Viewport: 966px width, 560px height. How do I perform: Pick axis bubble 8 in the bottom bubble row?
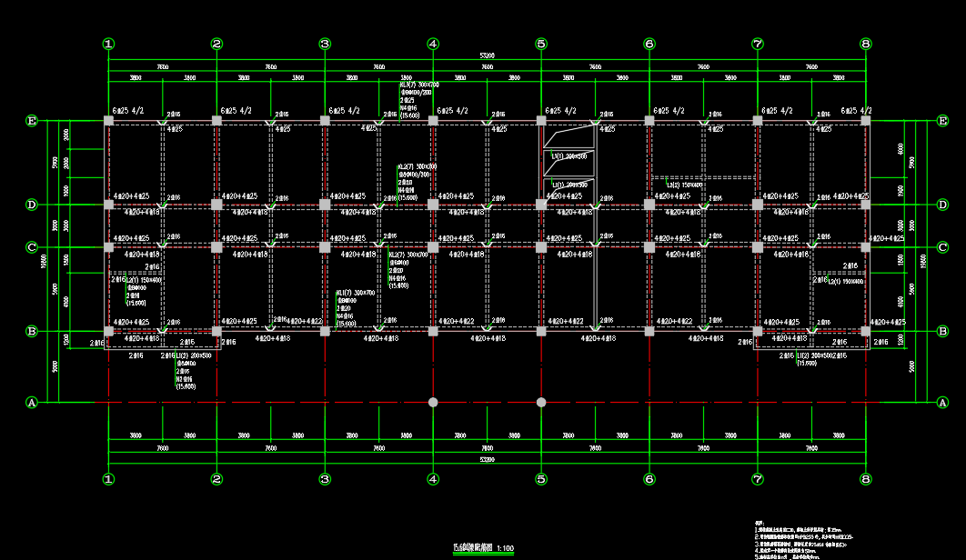click(866, 479)
